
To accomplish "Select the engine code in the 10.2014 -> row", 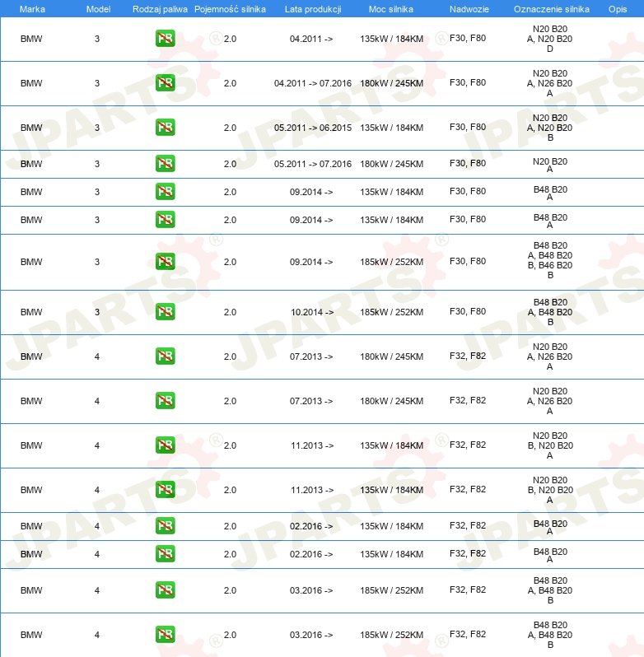I will (x=550, y=312).
